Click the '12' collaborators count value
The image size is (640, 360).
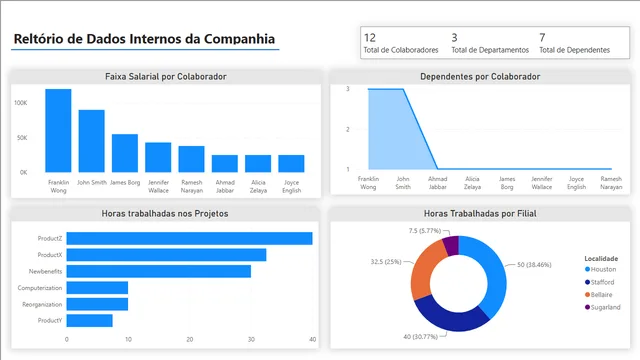coord(370,38)
